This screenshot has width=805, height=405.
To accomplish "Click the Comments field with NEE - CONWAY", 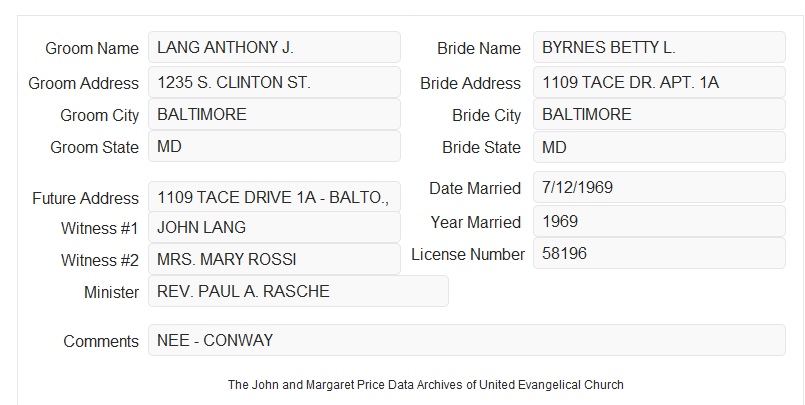I will [467, 340].
